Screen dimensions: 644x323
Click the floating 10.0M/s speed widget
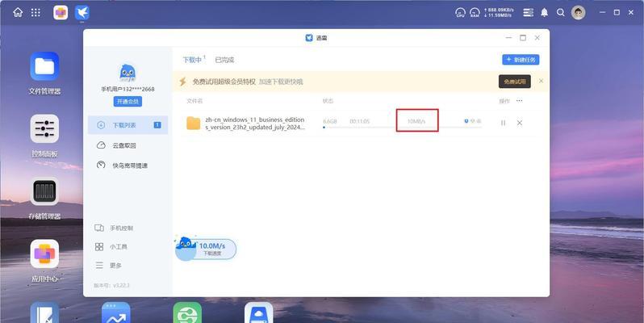coord(206,248)
